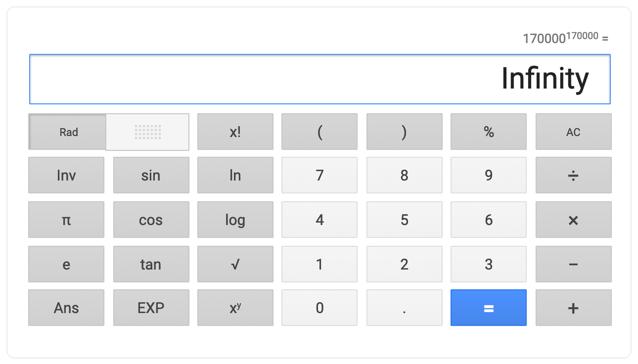638x364 pixels.
Task: Select the Deg side of angle toggle
Action: tap(148, 132)
